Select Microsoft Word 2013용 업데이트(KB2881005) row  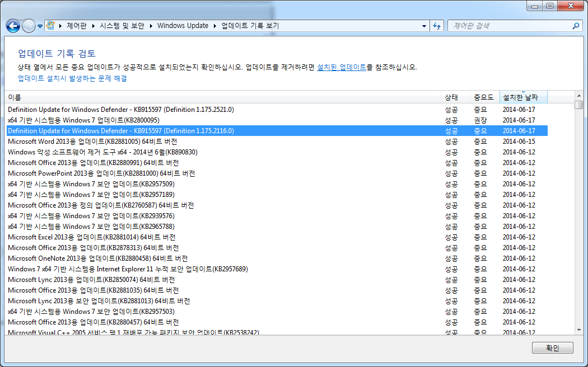tap(277, 142)
